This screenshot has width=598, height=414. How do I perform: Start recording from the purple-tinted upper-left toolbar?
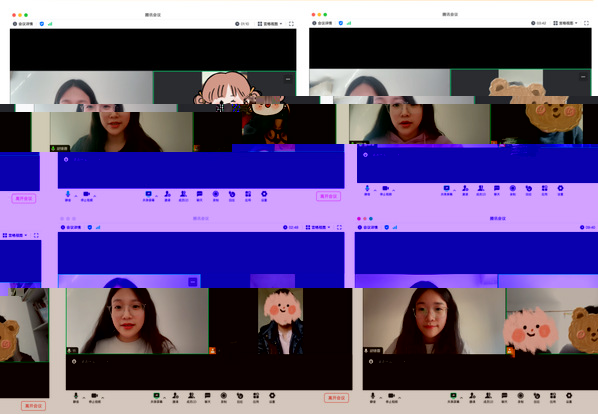pos(215,196)
